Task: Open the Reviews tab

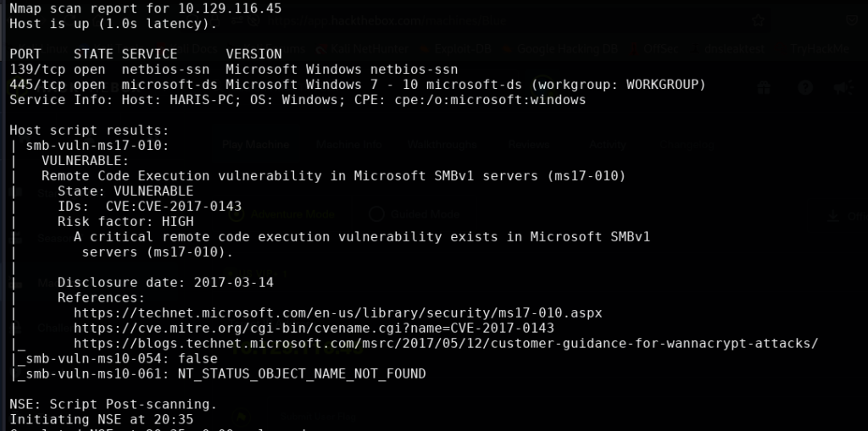Action: click(x=529, y=145)
